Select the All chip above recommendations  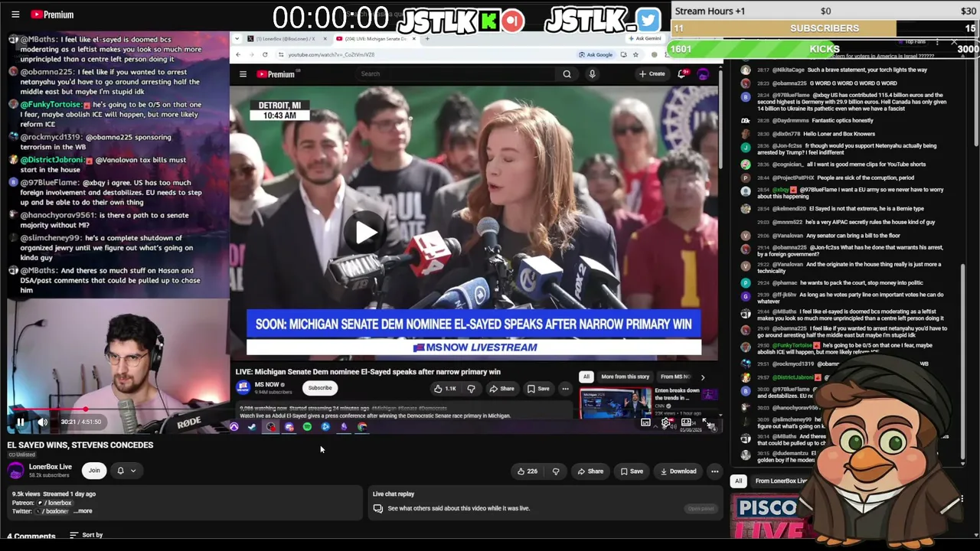pyautogui.click(x=738, y=481)
